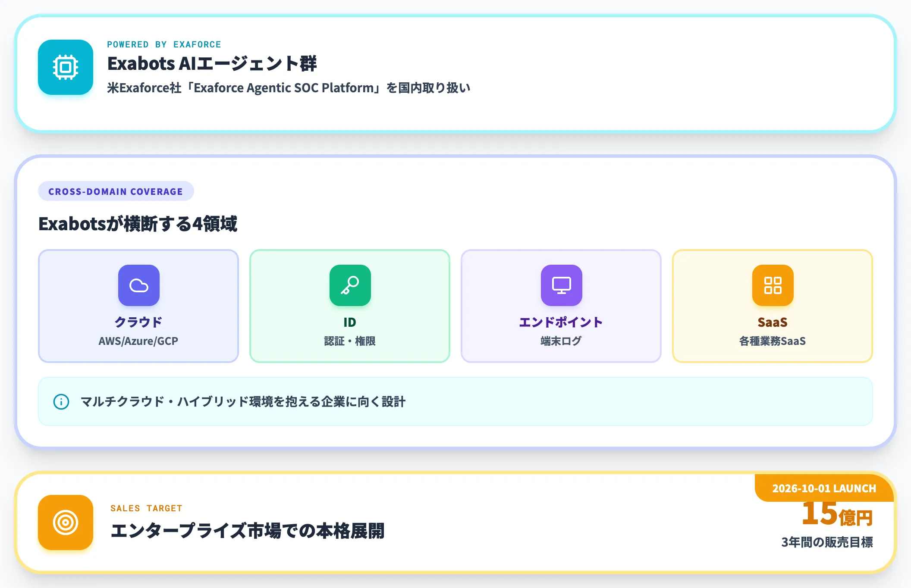Click the クラウド card title

point(138,322)
